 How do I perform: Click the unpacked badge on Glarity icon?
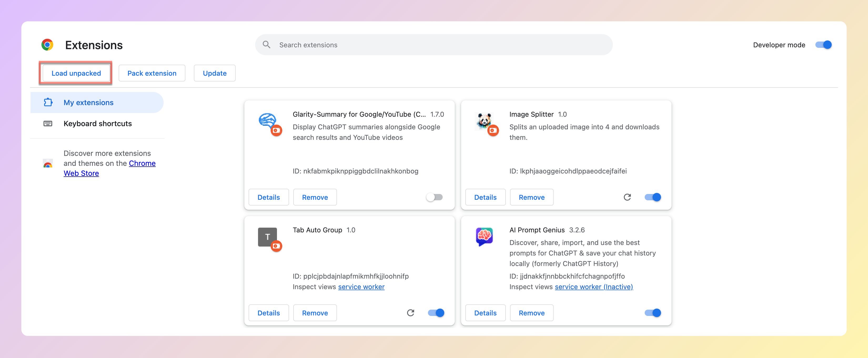tap(276, 130)
